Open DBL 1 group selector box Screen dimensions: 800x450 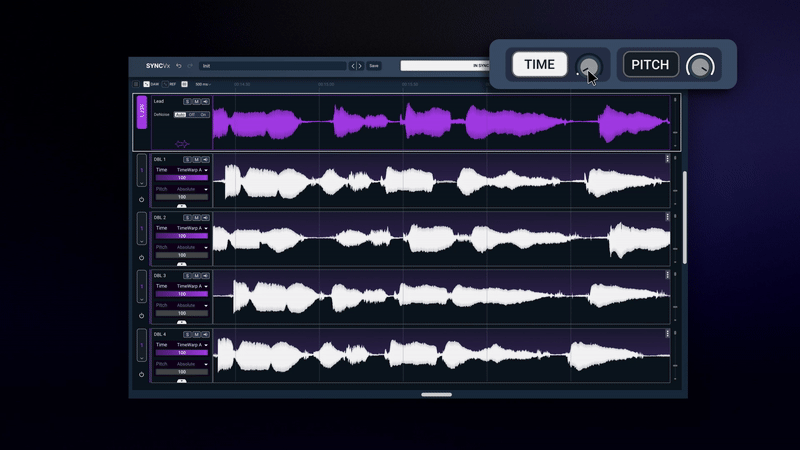coord(142,170)
